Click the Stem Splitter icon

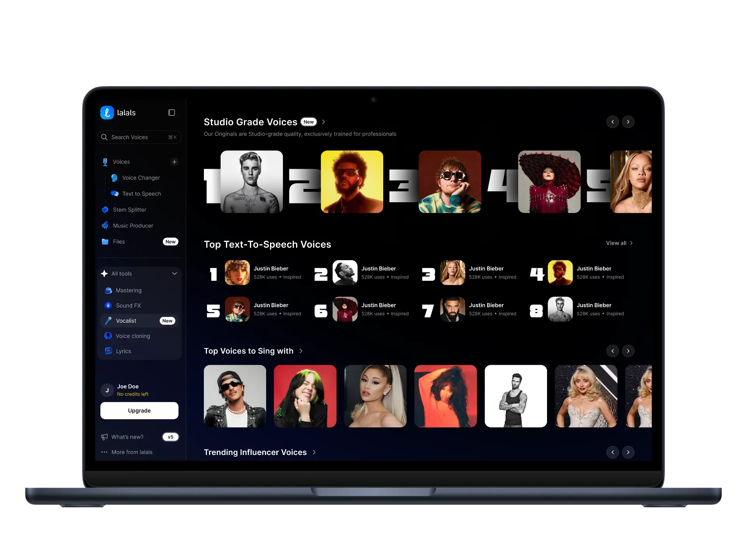coord(105,210)
